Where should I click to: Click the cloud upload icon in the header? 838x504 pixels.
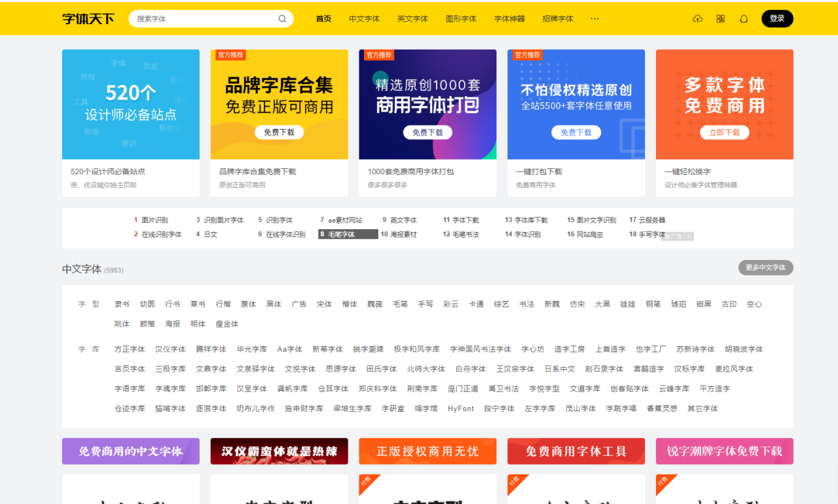point(698,19)
